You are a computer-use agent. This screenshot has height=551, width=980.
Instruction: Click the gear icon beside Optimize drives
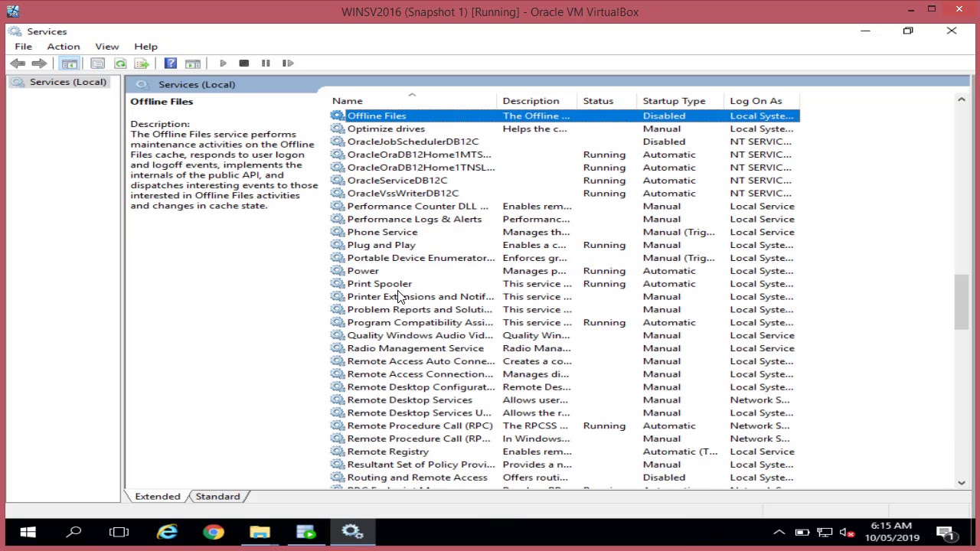click(338, 129)
